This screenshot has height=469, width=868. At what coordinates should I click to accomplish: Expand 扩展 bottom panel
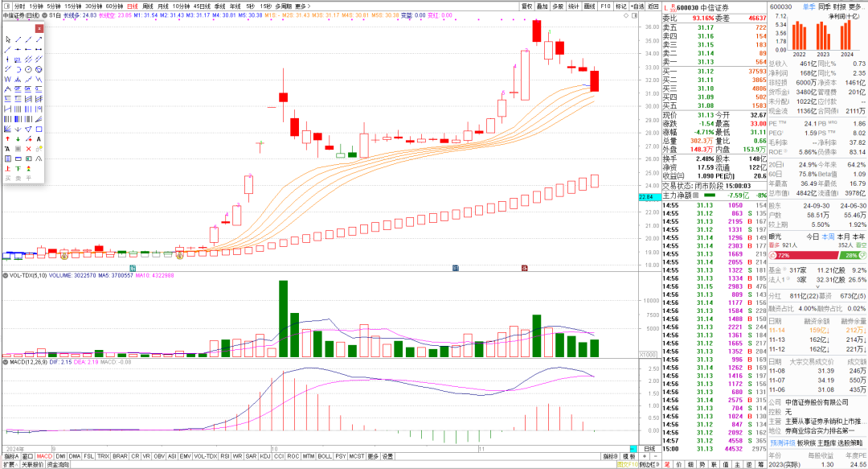click(10, 464)
